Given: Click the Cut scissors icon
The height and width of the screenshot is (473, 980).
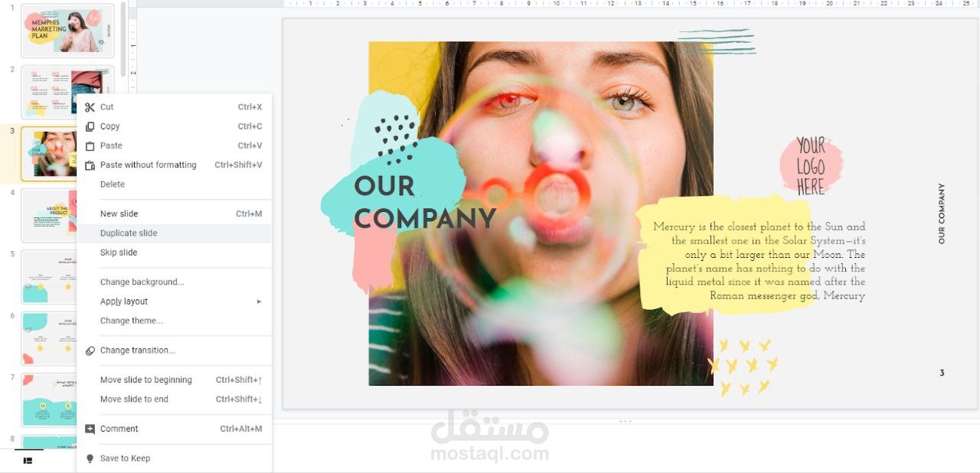Looking at the screenshot, I should (x=90, y=107).
